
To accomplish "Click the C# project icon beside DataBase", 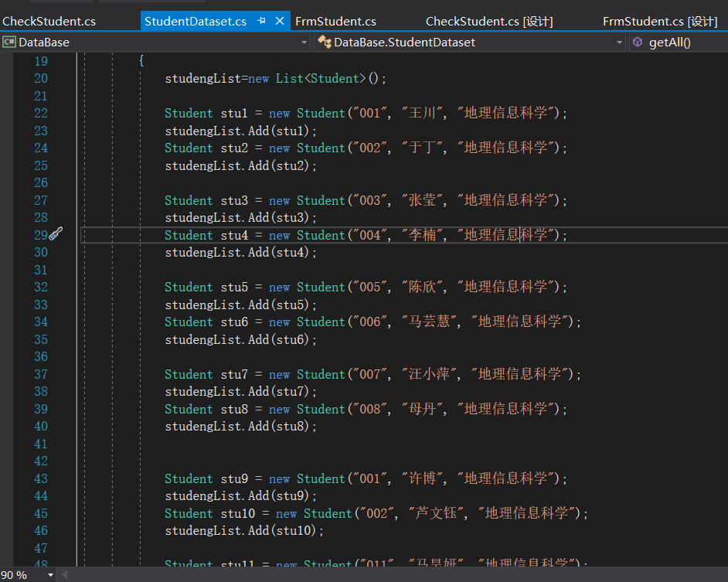I will coord(9,43).
